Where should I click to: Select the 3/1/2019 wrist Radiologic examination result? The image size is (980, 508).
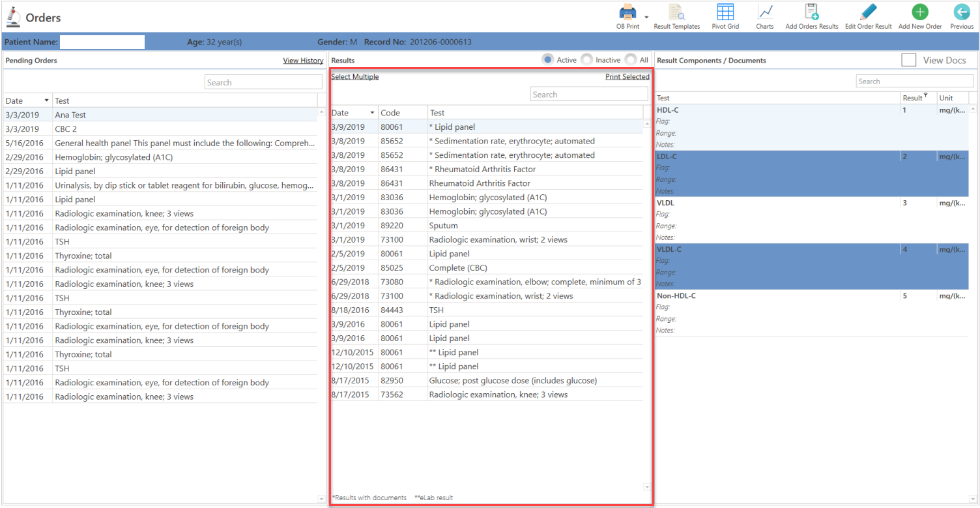[x=487, y=239]
